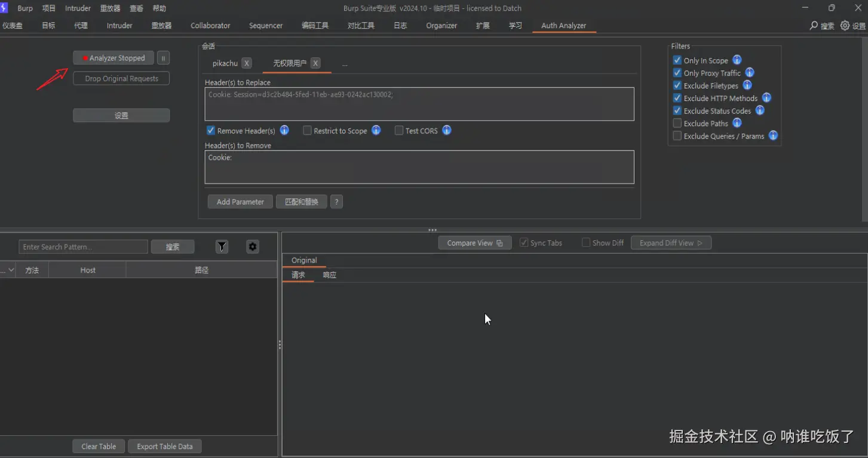
Task: Enable the Test CORS checkbox
Action: [x=399, y=130]
